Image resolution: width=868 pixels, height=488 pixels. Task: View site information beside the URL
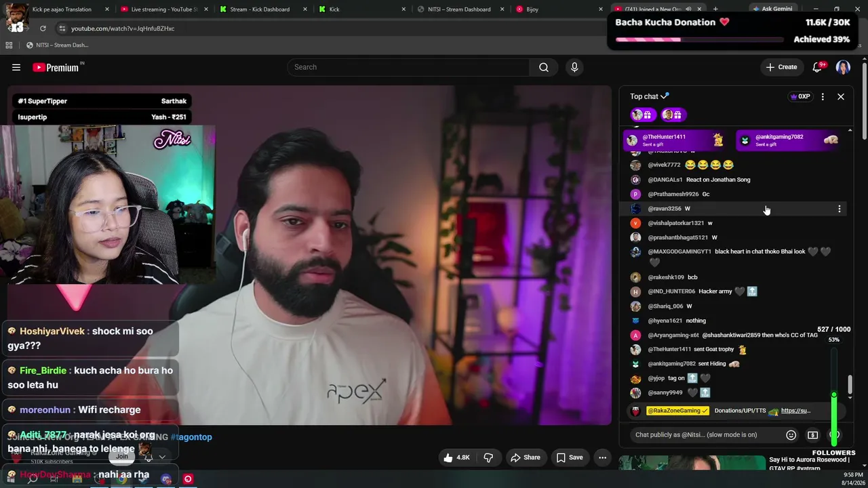(x=62, y=28)
